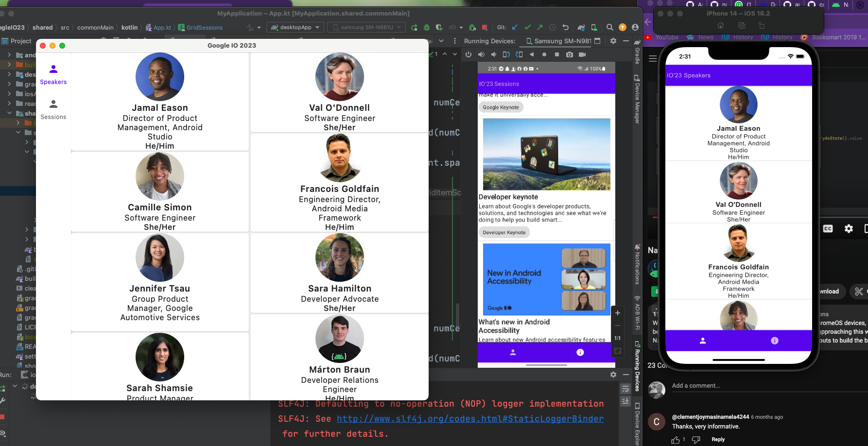868x446 pixels.
Task: Open YouTube settings gear on video player
Action: coord(849,229)
